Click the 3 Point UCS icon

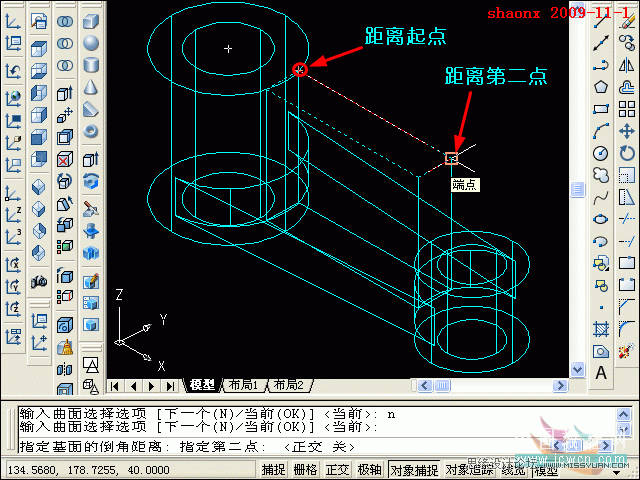(x=13, y=237)
